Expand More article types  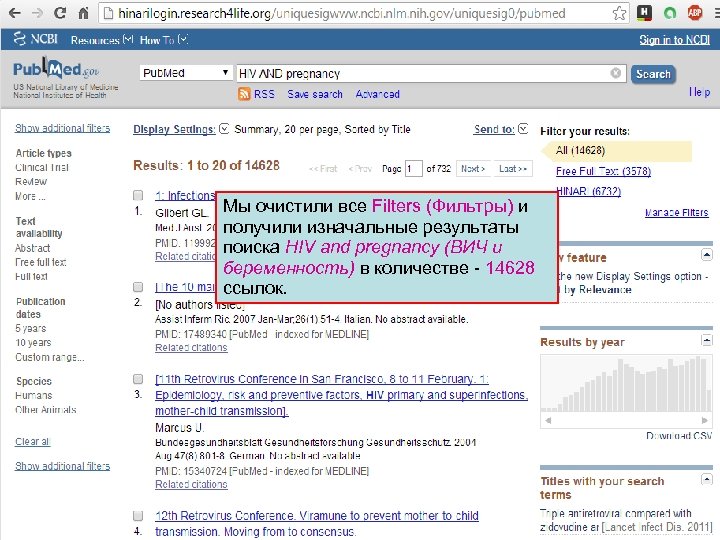tap(30, 196)
